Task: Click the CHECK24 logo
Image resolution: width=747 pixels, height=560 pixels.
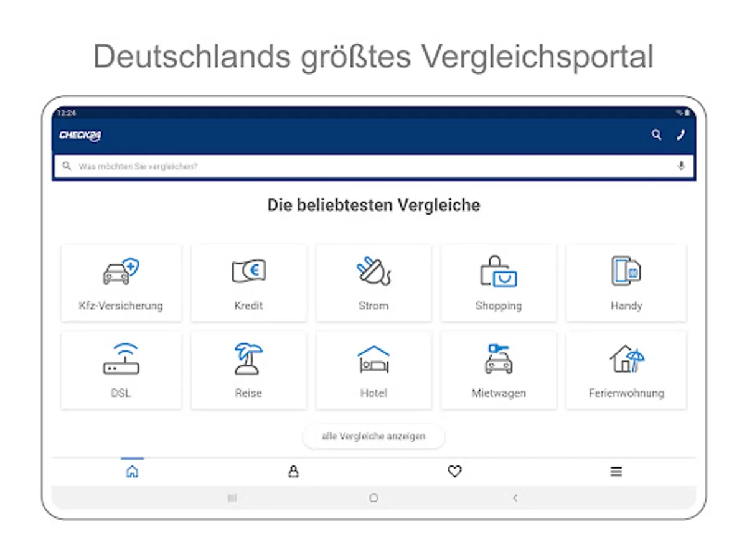Action: point(80,136)
